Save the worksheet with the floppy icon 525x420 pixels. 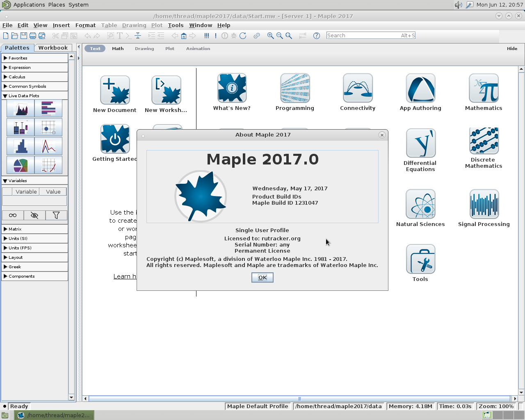tap(24, 36)
